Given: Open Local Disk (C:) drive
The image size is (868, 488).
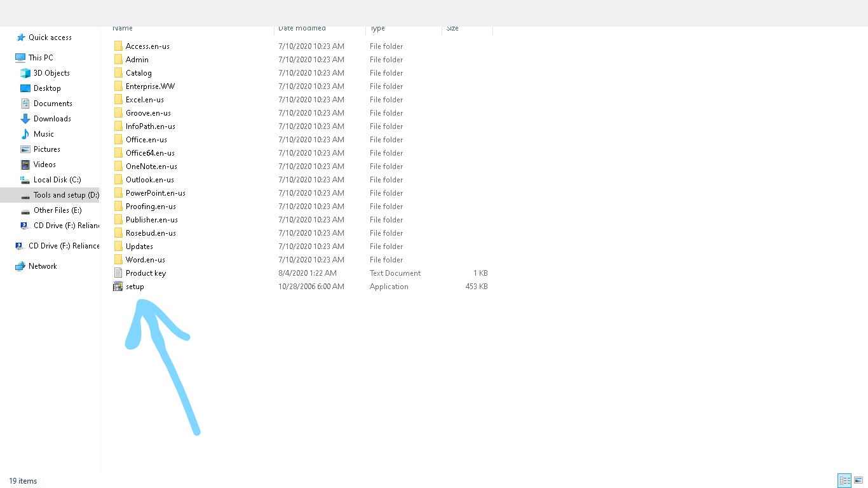Looking at the screenshot, I should 57,180.
